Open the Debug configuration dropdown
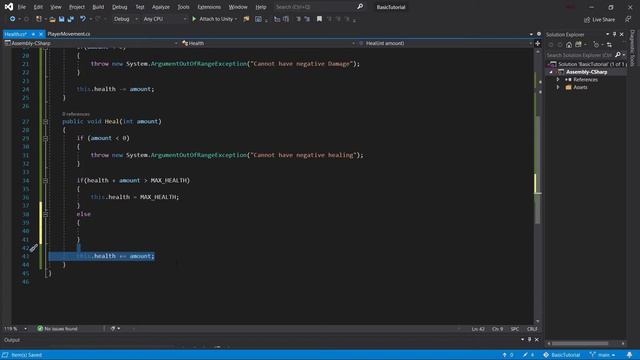Screen dimensions: 640x360 pyautogui.click(x=125, y=19)
